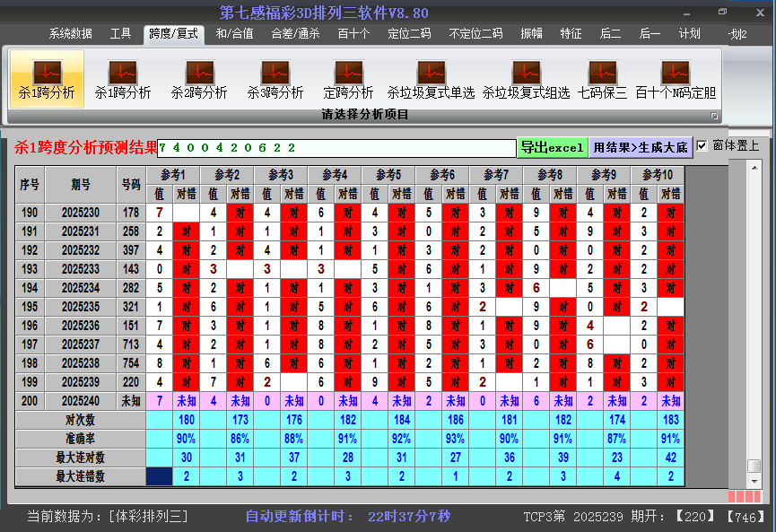Click the prediction results text field

coord(336,147)
